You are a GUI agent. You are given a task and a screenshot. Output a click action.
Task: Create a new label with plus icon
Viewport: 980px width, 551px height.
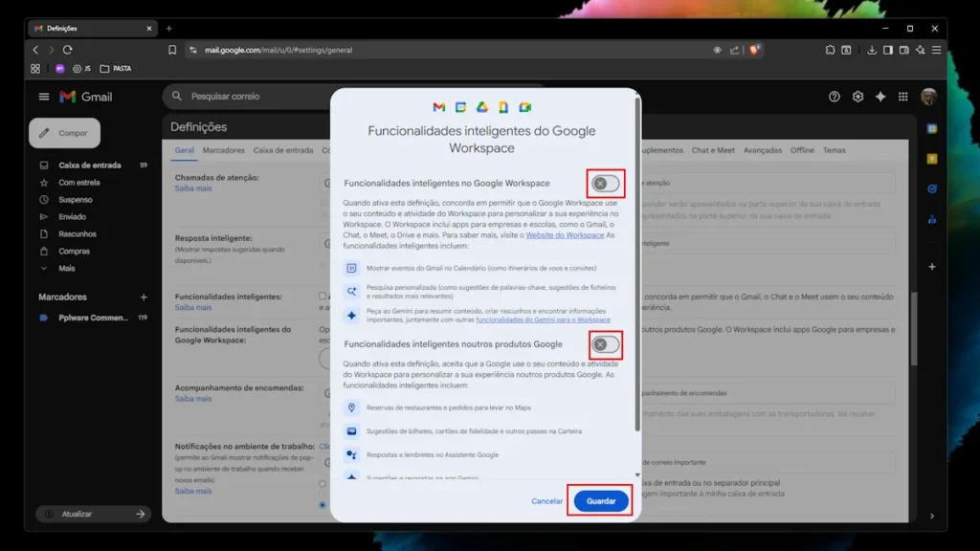click(144, 298)
